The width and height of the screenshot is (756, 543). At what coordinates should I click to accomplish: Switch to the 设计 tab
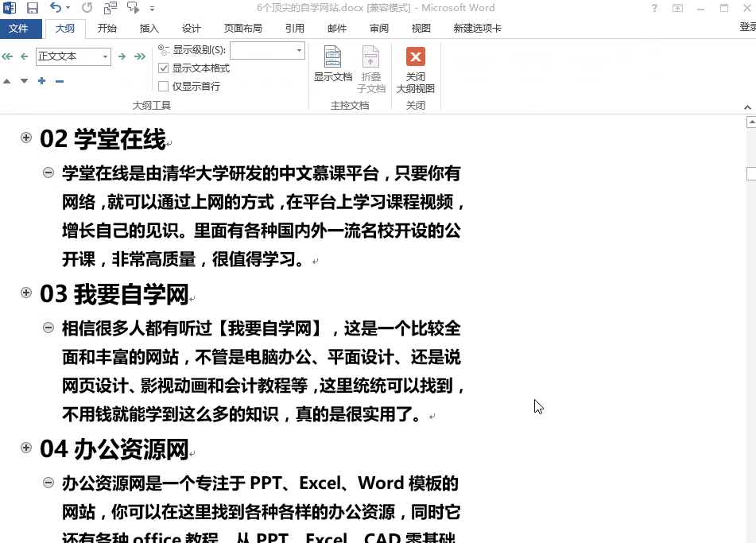192,29
